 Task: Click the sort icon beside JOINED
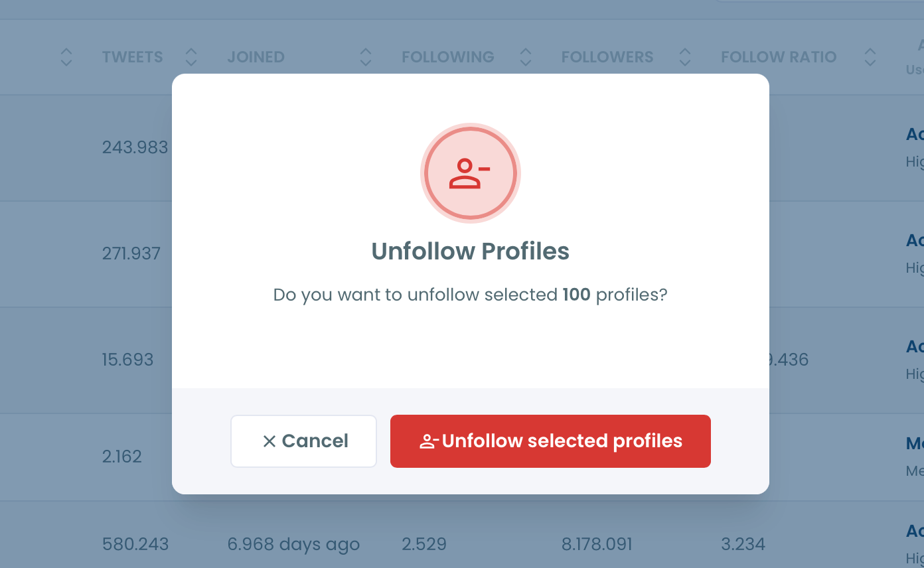coord(366,57)
